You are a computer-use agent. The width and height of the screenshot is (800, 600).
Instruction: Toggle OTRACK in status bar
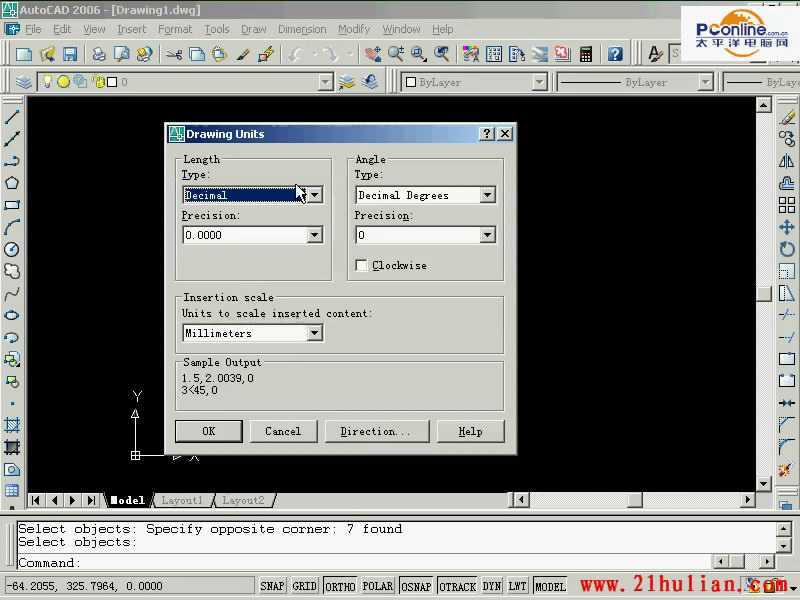click(x=457, y=586)
